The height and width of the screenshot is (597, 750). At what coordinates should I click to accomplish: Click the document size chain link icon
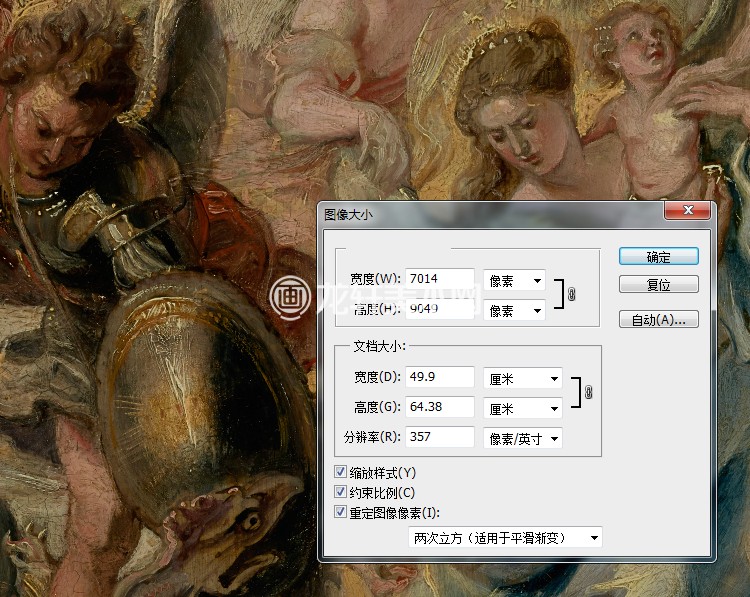point(589,392)
